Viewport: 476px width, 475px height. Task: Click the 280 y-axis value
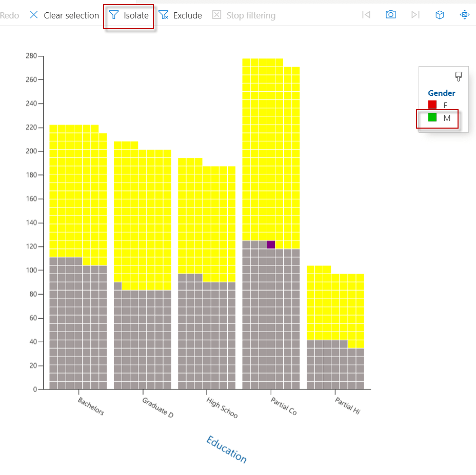tap(31, 56)
